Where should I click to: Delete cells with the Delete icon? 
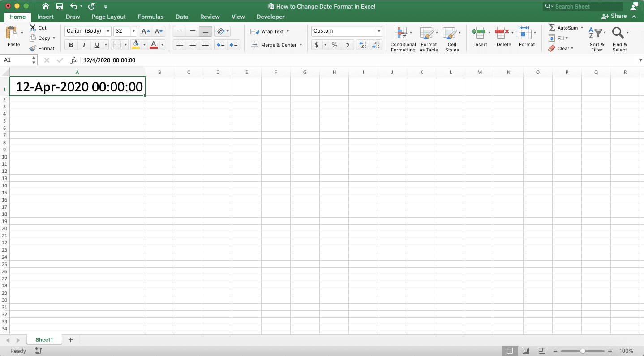click(x=502, y=32)
